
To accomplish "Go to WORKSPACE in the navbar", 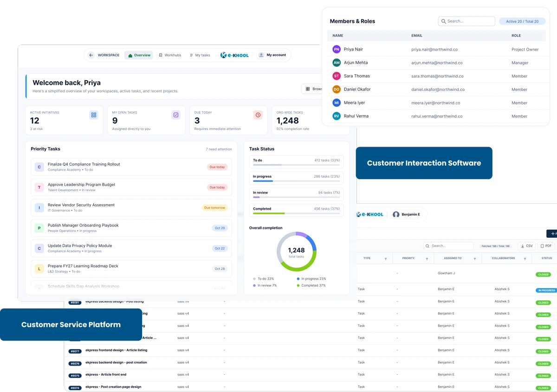I will pyautogui.click(x=108, y=55).
